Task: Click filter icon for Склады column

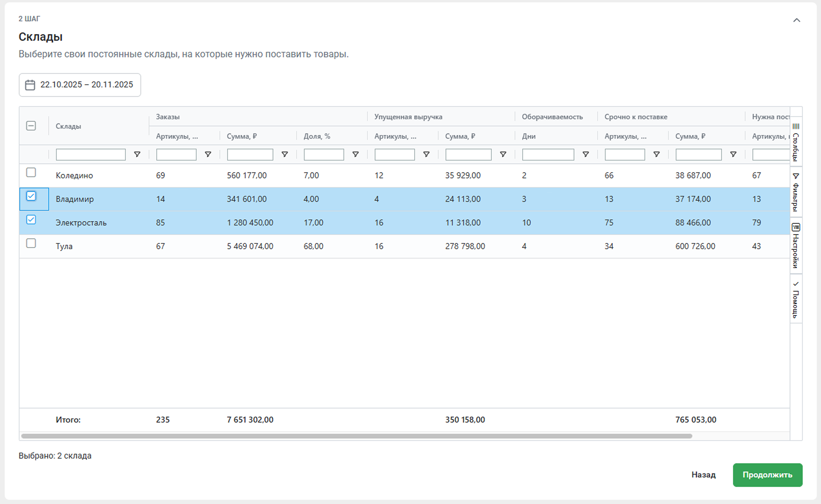Action: 137,154
